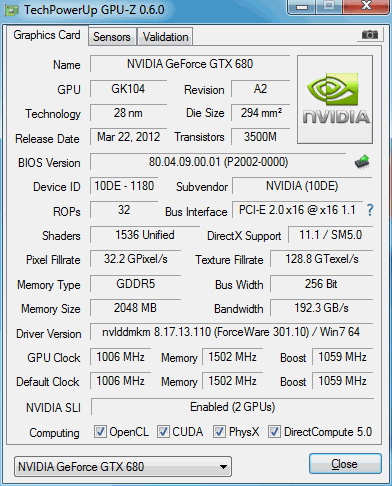Image resolution: width=392 pixels, height=486 pixels.
Task: Switch to the Validation tab
Action: [x=165, y=37]
